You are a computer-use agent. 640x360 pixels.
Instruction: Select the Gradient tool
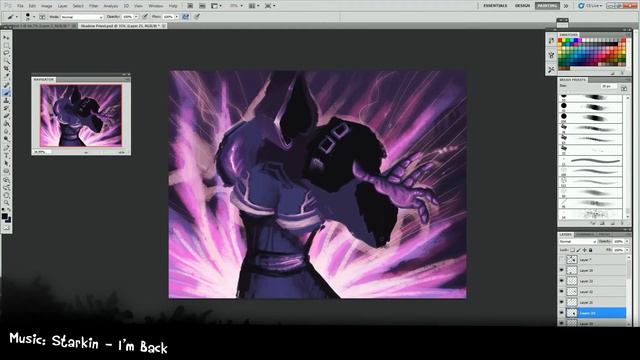(x=6, y=124)
